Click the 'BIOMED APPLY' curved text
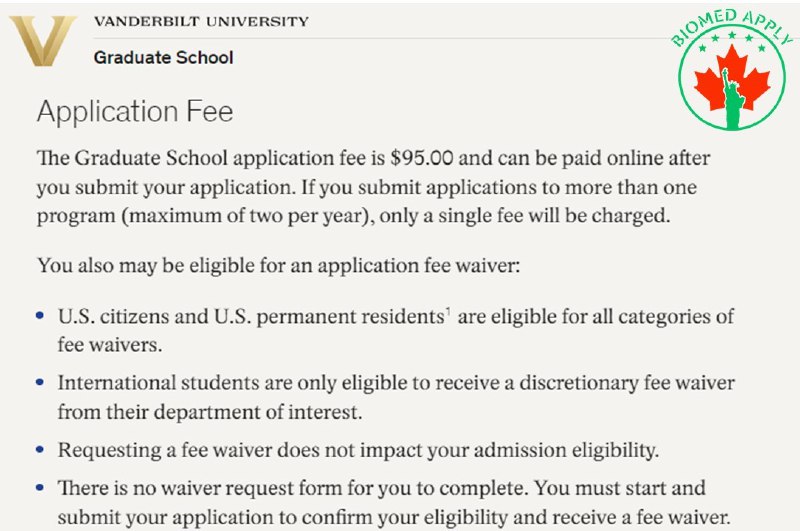 click(x=732, y=27)
